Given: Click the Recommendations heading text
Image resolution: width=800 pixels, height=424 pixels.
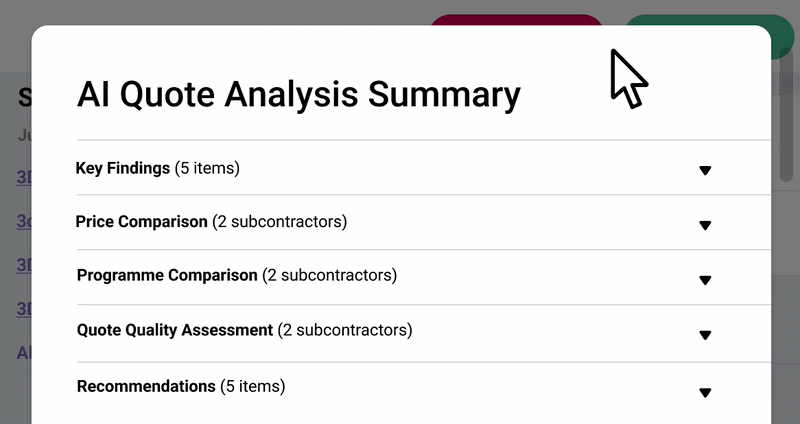Looking at the screenshot, I should click(x=146, y=386).
